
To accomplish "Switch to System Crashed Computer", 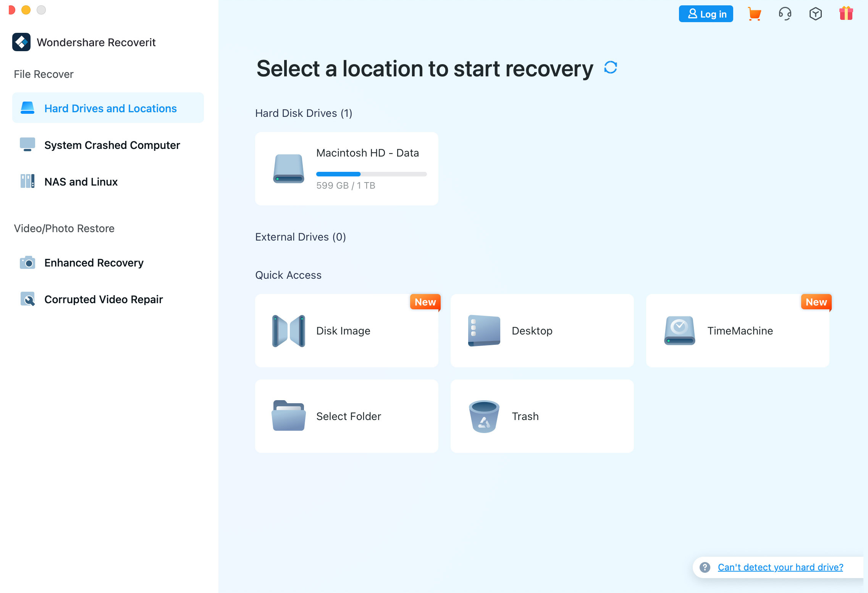I will click(x=112, y=145).
